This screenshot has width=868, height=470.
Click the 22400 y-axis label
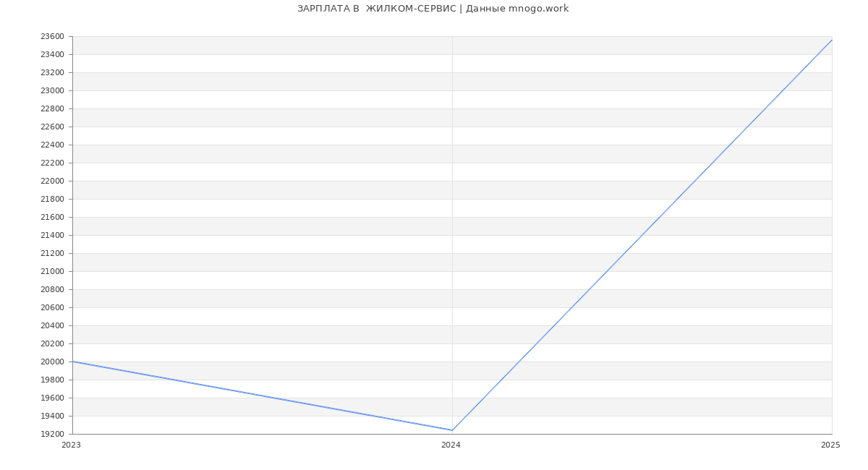pyautogui.click(x=52, y=145)
